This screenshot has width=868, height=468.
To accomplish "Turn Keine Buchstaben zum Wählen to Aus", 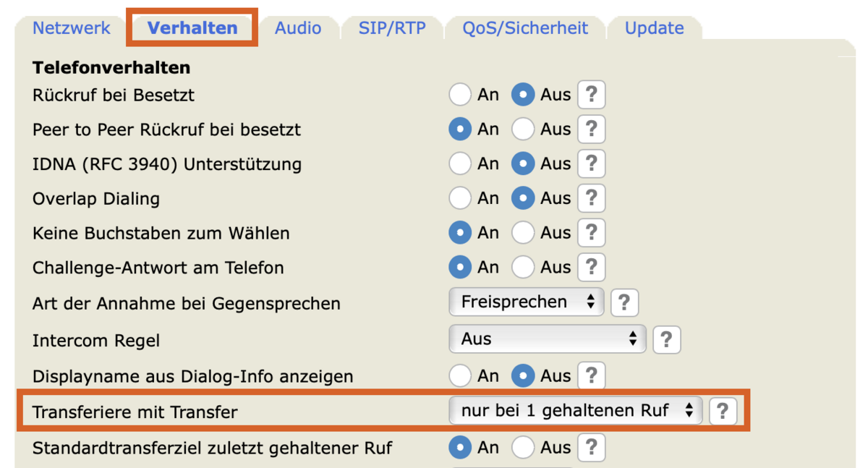I will [523, 233].
